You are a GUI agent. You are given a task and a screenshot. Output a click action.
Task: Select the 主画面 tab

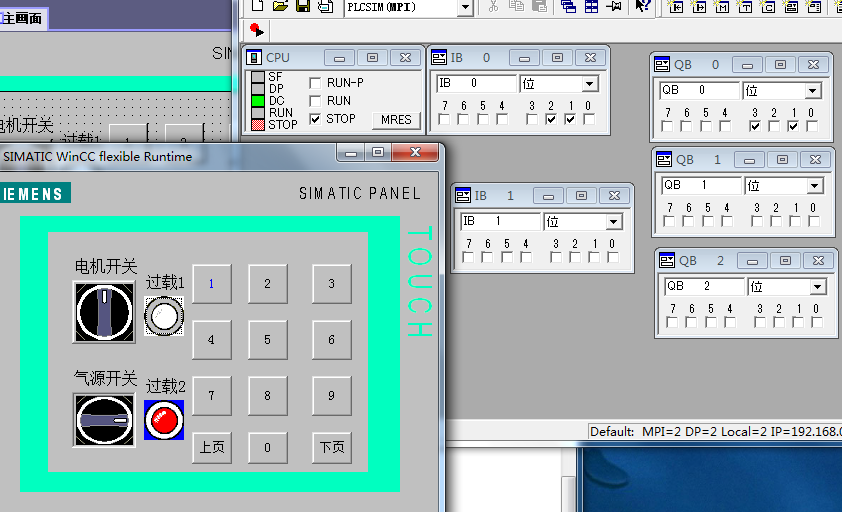(23, 18)
